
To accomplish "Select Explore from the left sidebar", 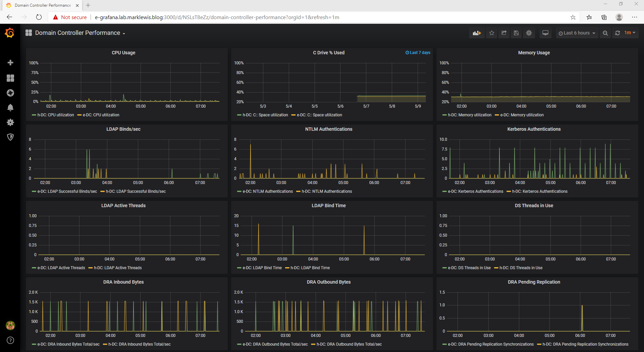I will click(x=10, y=93).
